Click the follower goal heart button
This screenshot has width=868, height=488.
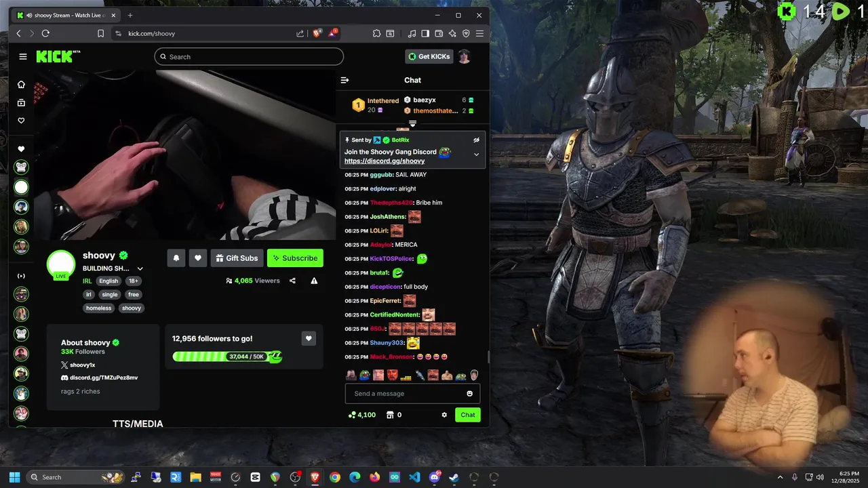309,338
